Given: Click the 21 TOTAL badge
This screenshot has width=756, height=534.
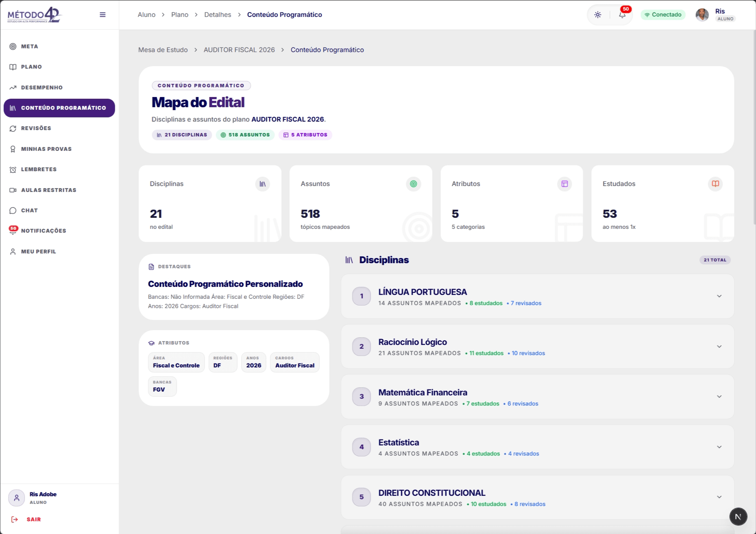Looking at the screenshot, I should (x=715, y=260).
